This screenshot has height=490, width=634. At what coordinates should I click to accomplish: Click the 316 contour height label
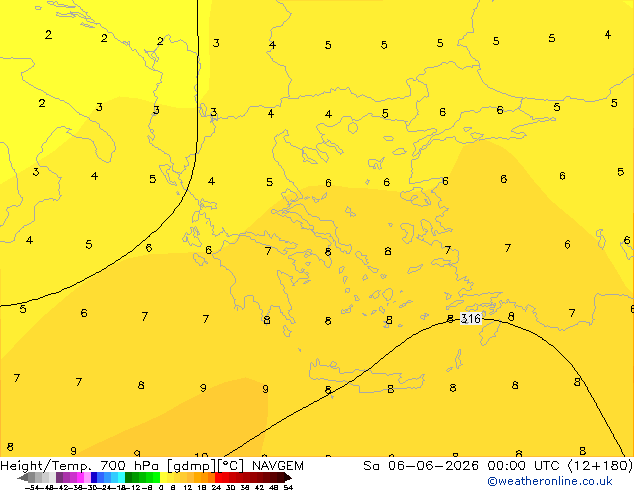[471, 319]
